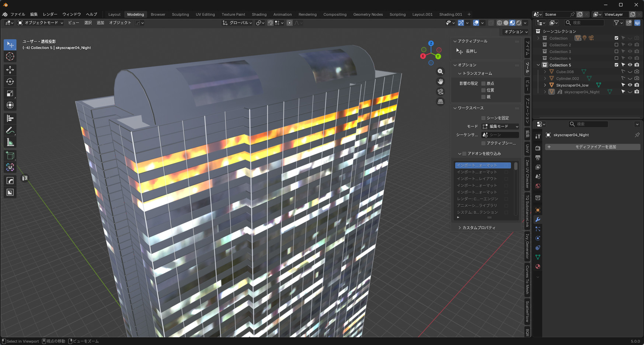Image resolution: width=644 pixels, height=345 pixels.
Task: Select the Annotate pencil tool
Action: point(10,131)
